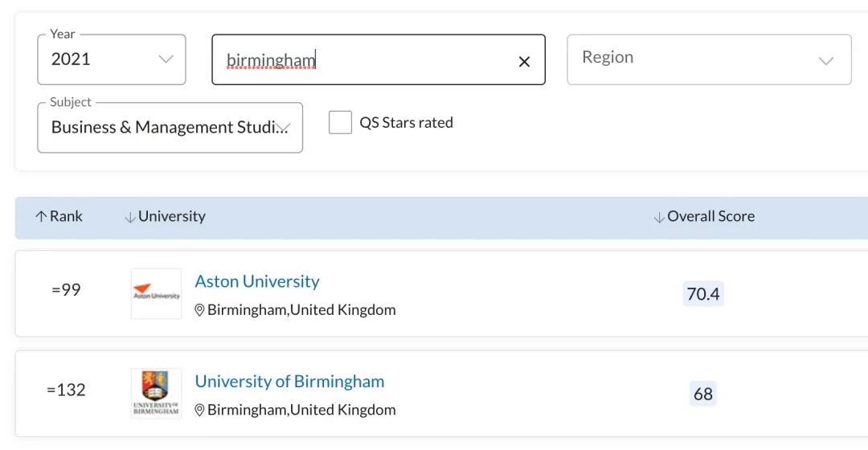The width and height of the screenshot is (868, 450).
Task: Click location pin under University of Birmingham
Action: (200, 410)
